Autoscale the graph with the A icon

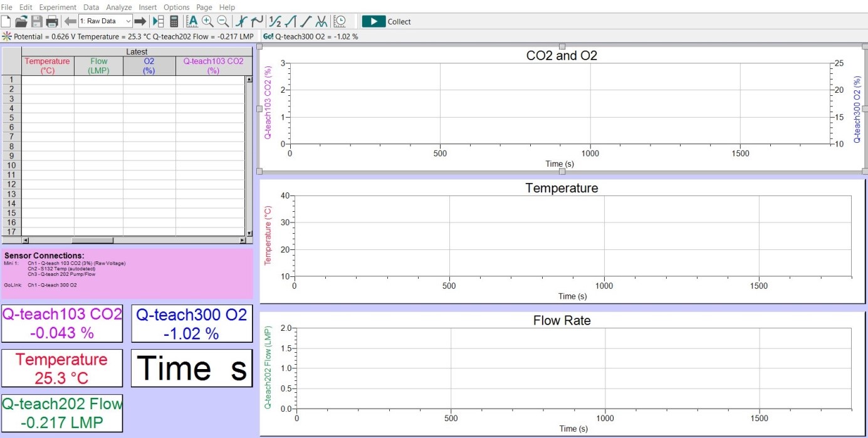pyautogui.click(x=192, y=21)
